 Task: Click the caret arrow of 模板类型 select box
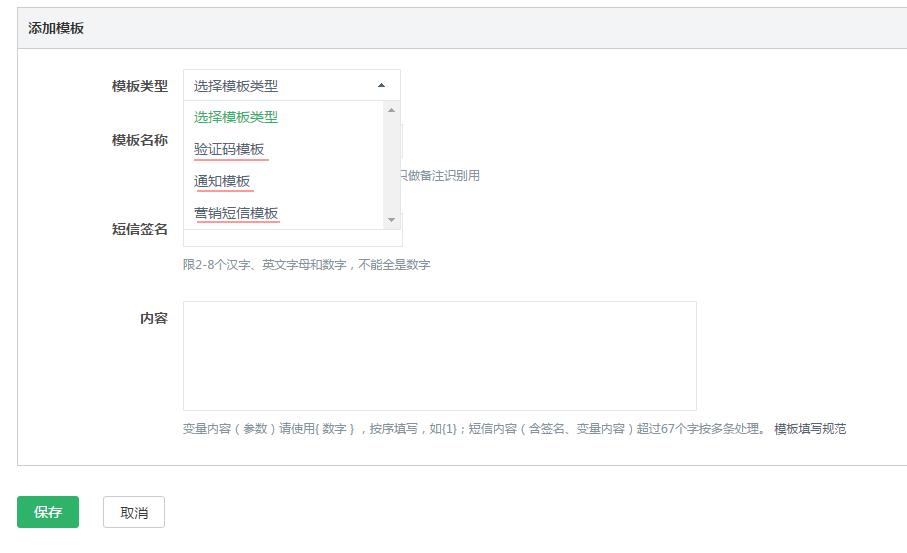point(381,86)
